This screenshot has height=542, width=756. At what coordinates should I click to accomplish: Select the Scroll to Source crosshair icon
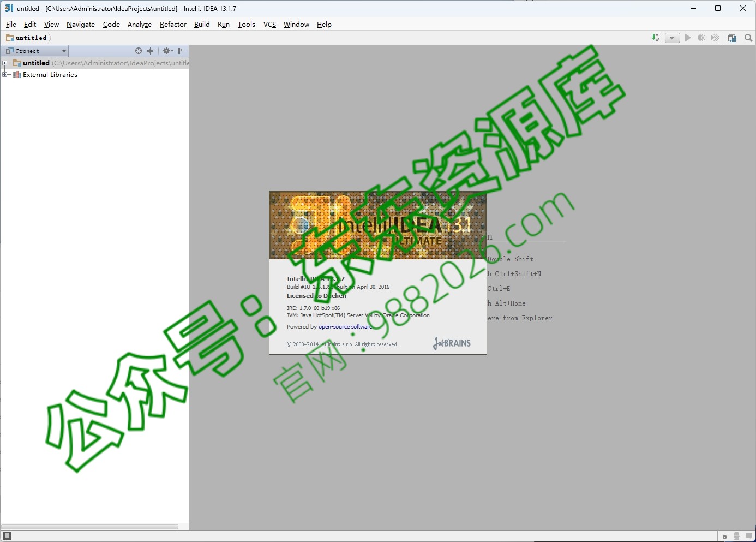139,51
